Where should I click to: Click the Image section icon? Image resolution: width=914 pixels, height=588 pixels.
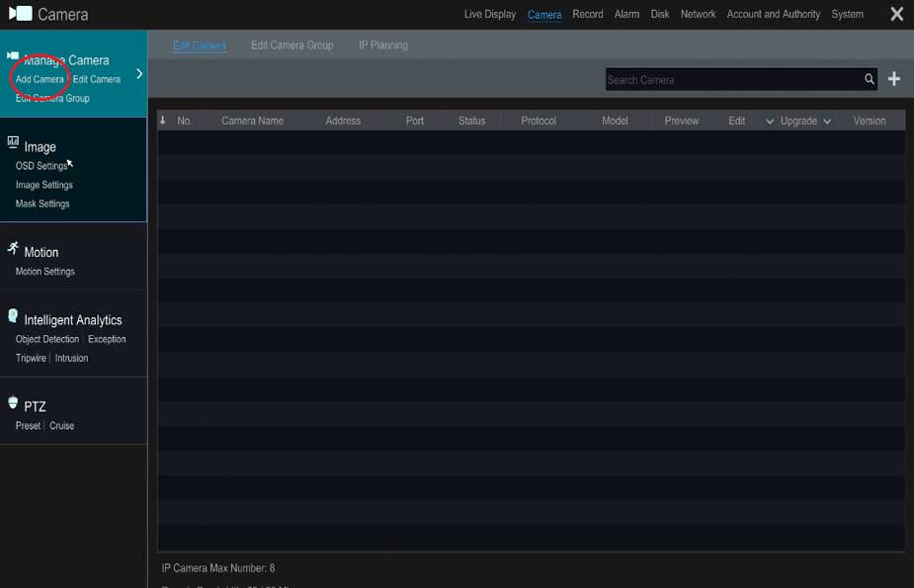pyautogui.click(x=13, y=141)
